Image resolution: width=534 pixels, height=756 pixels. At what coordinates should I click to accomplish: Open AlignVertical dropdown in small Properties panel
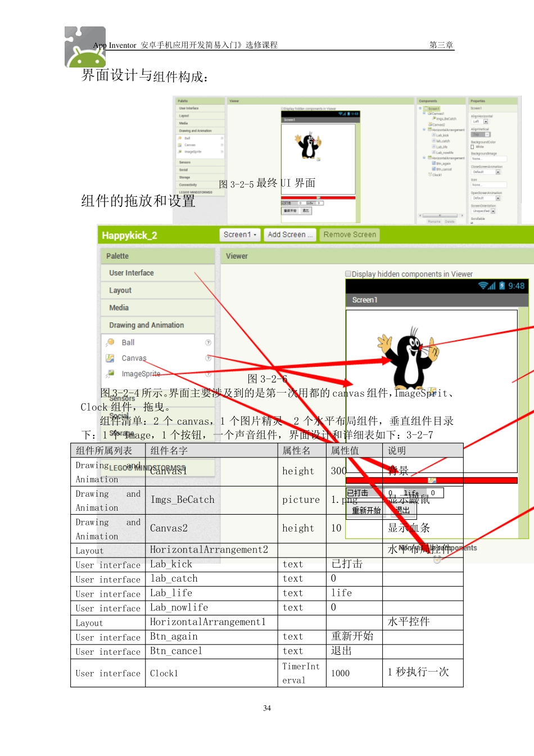pyautogui.click(x=488, y=134)
